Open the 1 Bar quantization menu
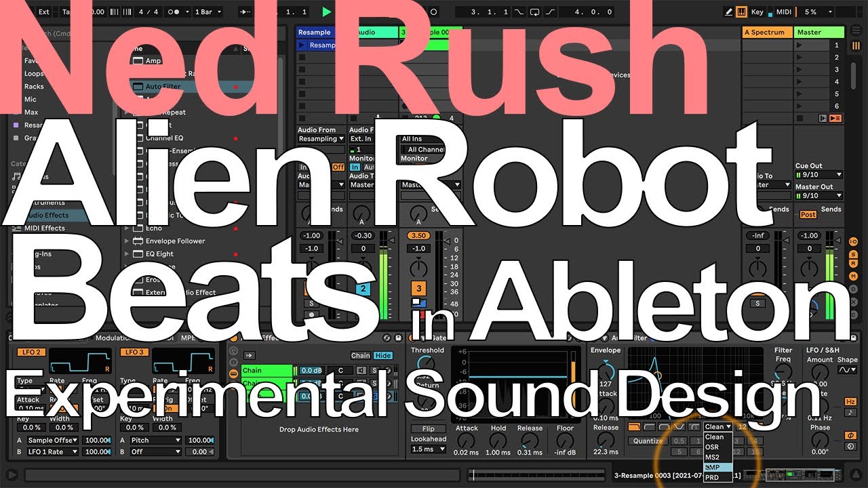The image size is (868, 488). [x=207, y=12]
